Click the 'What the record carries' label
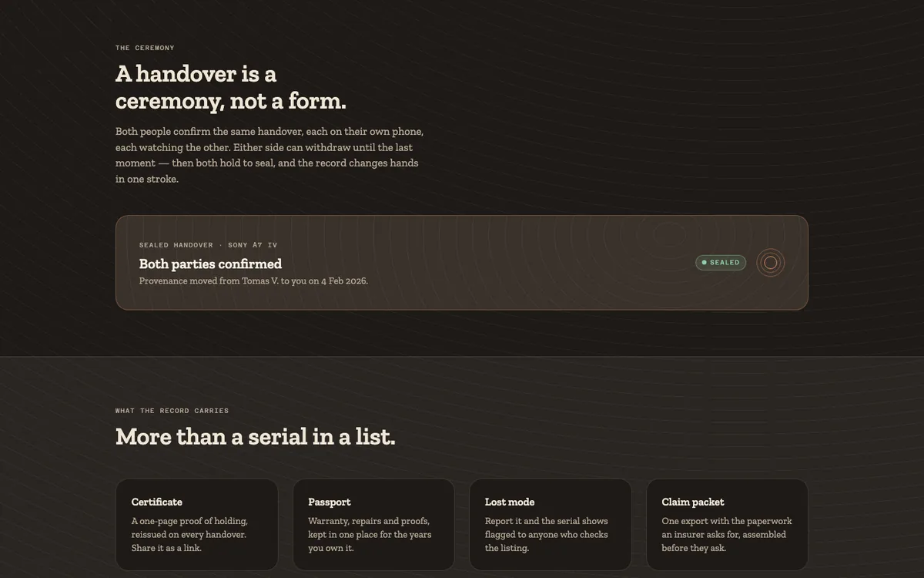924x578 pixels. click(x=172, y=411)
